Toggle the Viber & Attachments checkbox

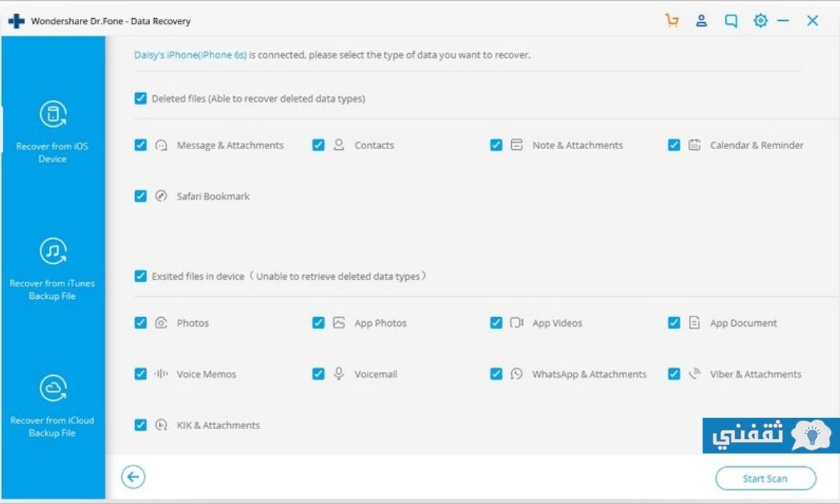pyautogui.click(x=674, y=374)
